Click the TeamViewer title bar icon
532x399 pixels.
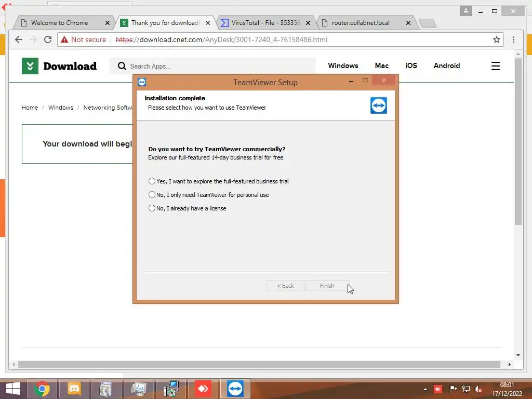pyautogui.click(x=142, y=82)
